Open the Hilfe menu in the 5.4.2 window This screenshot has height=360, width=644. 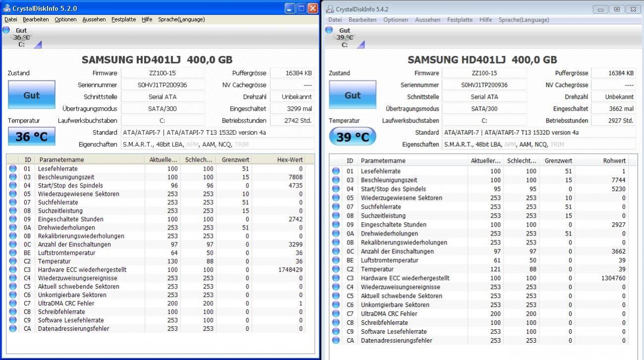[486, 20]
